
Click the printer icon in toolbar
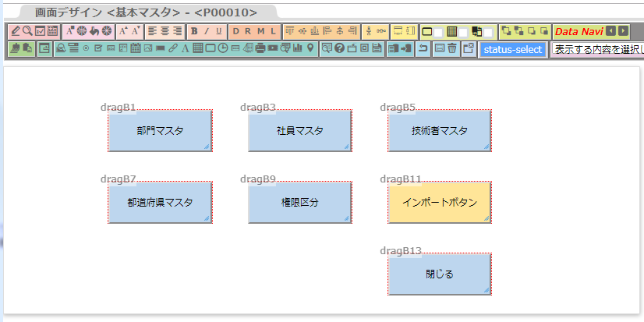[x=260, y=48]
